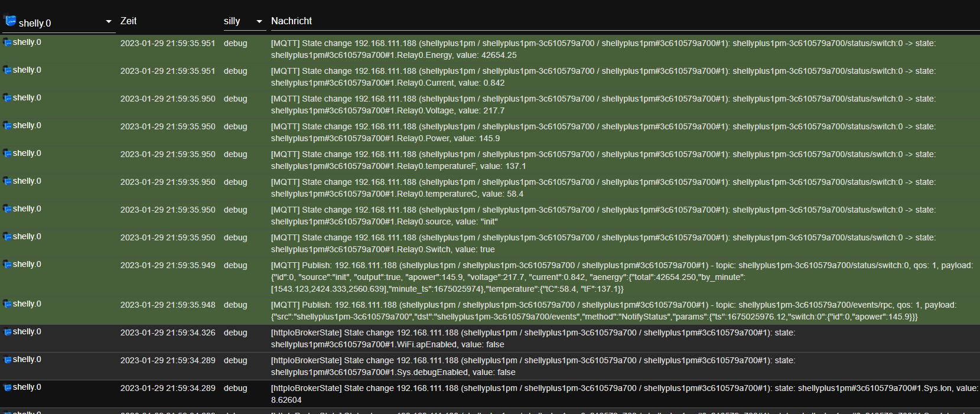Click shelly icon in Relay0.source row
This screenshot has height=414, width=980.
click(x=8, y=208)
